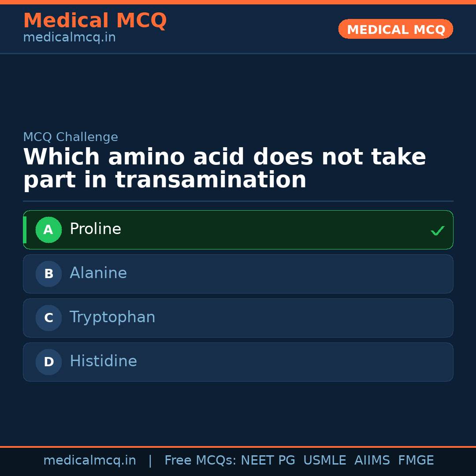Viewport: 476px width, 476px height.
Task: Open medicalmcq.in link in the footer
Action: click(x=89, y=461)
